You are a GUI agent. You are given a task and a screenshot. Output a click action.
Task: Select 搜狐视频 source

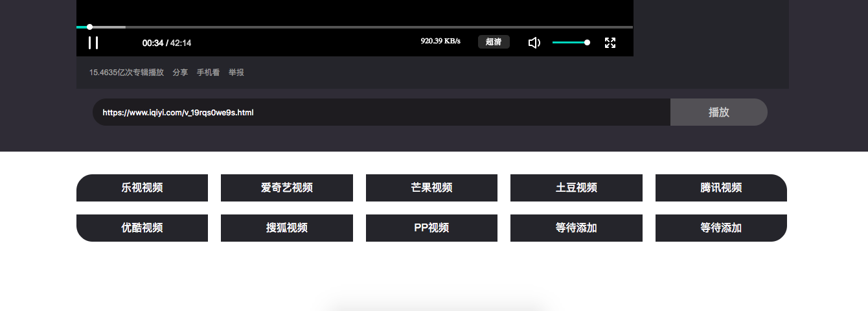click(287, 228)
